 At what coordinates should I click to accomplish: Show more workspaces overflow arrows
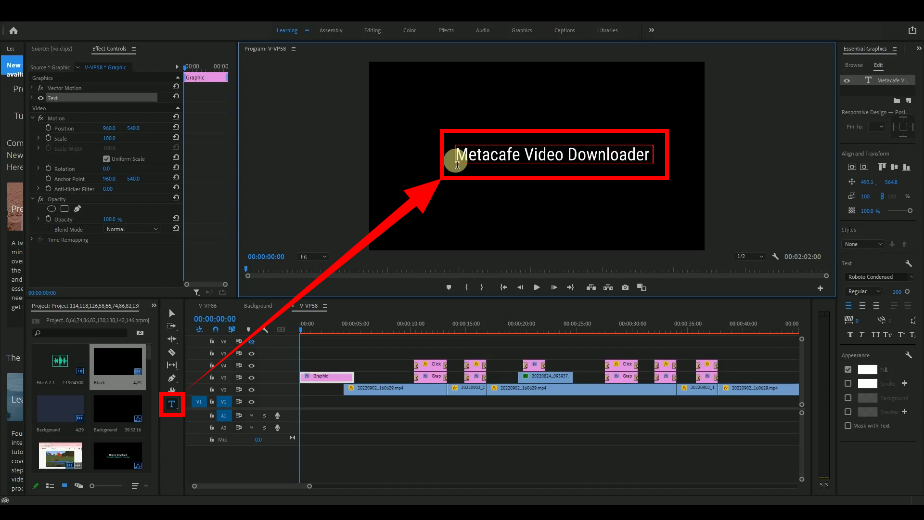tap(651, 30)
